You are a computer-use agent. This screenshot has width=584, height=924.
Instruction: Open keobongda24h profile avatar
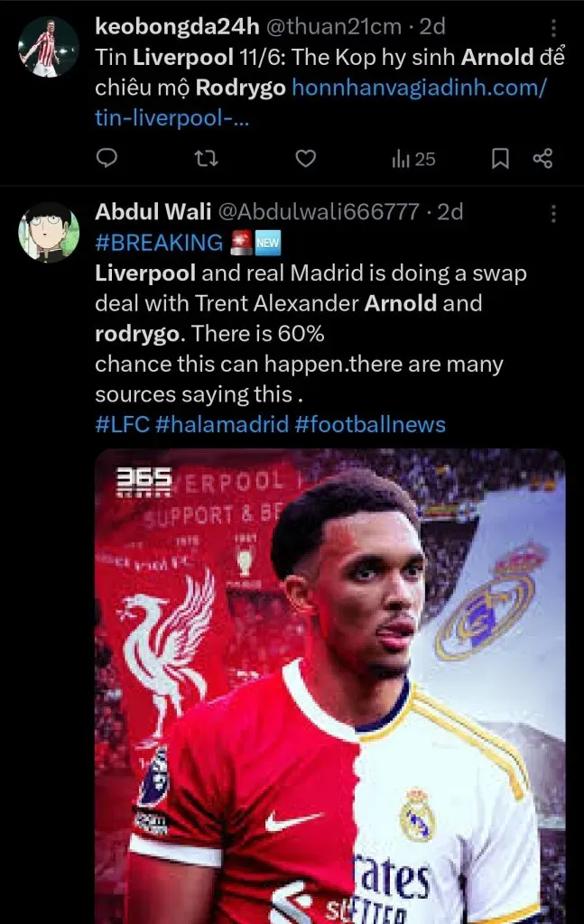(49, 47)
